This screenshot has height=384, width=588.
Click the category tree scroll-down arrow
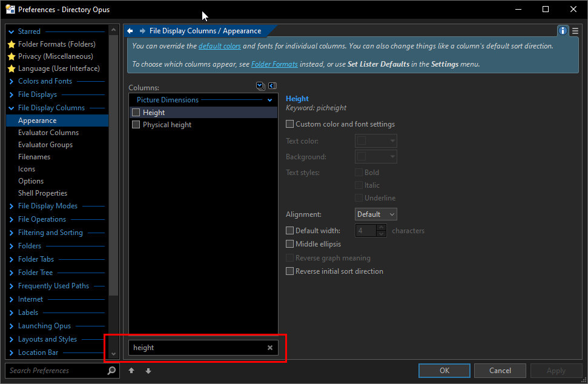[x=114, y=354]
